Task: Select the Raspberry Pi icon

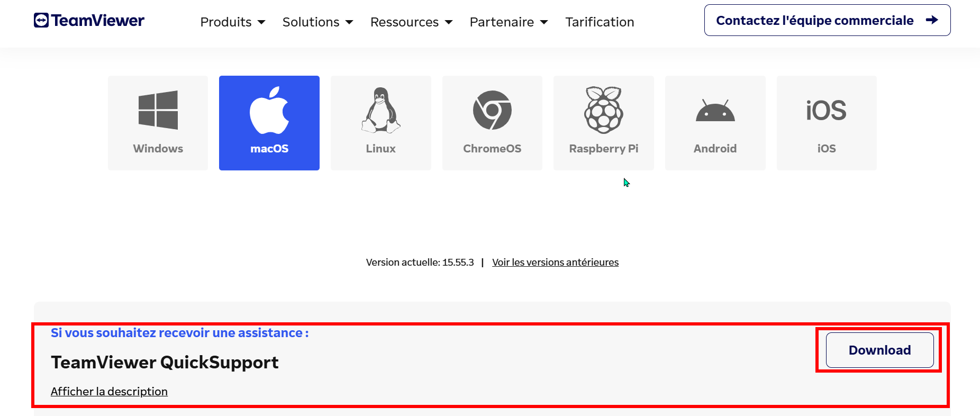Action: pos(604,110)
